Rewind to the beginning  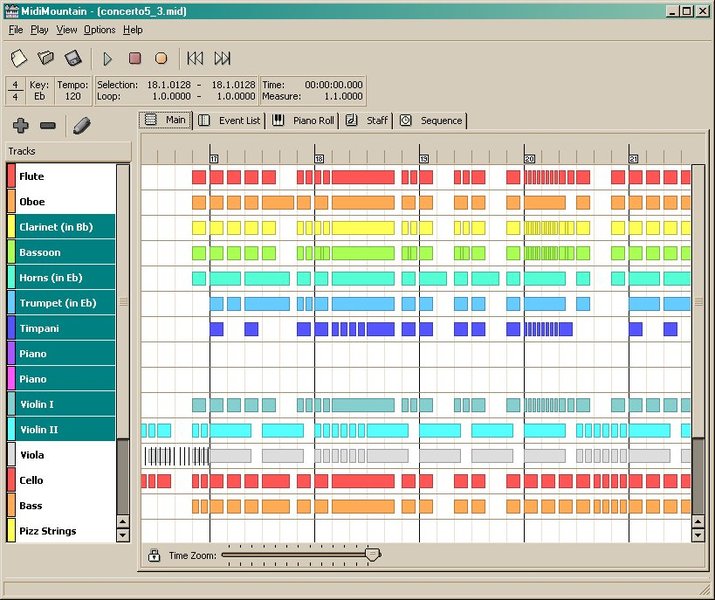[x=195, y=58]
